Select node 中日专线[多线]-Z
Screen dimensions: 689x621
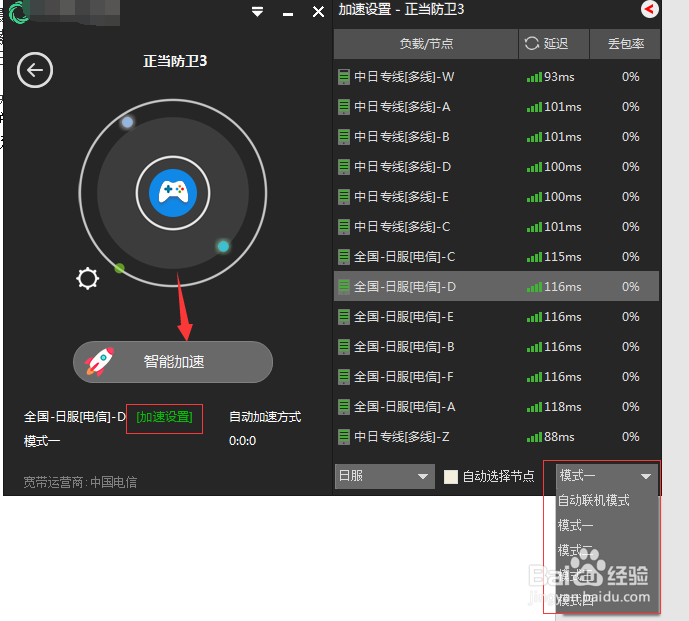coord(497,437)
